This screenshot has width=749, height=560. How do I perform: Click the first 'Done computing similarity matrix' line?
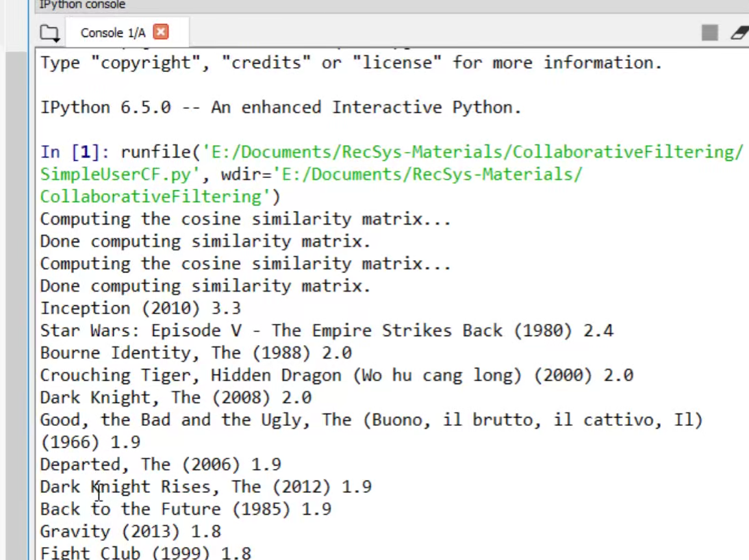(x=205, y=241)
